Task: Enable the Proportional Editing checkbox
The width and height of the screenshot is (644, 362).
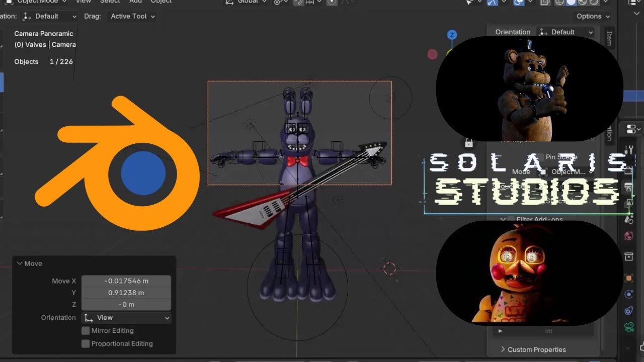Action: 86,344
